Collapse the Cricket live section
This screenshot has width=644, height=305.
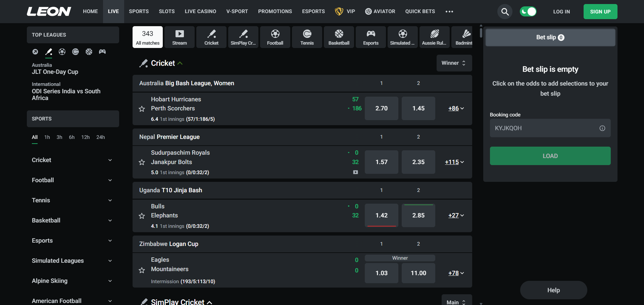(x=181, y=63)
